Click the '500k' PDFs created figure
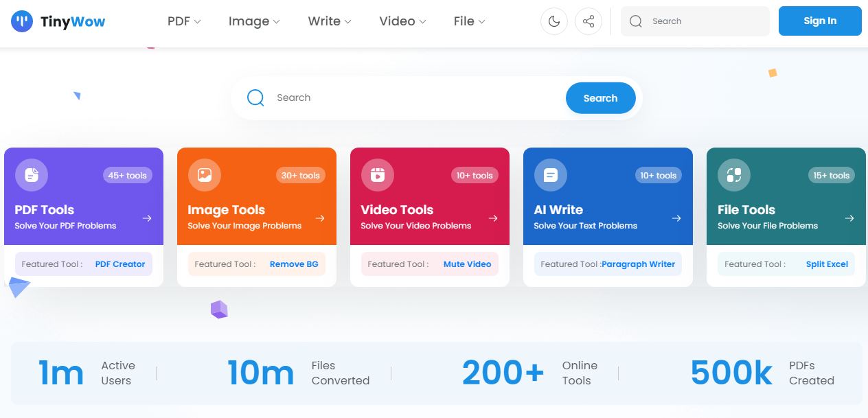Image resolution: width=868 pixels, height=418 pixels. (731, 373)
